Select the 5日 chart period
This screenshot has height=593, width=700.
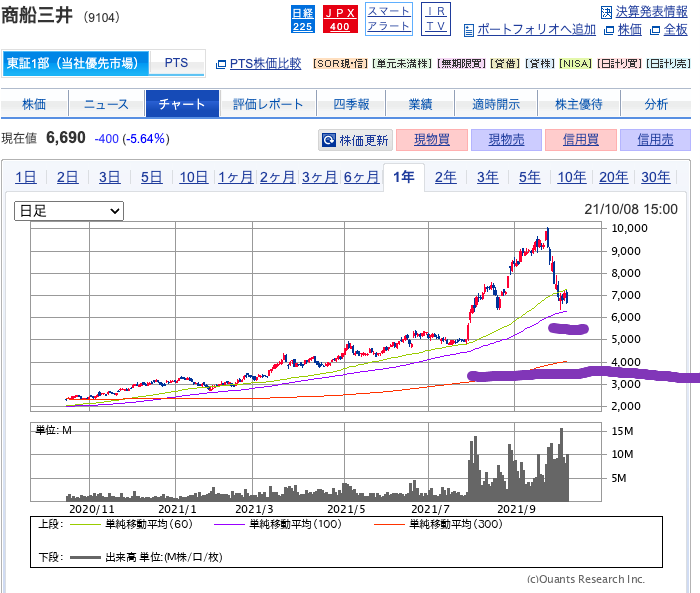(151, 177)
